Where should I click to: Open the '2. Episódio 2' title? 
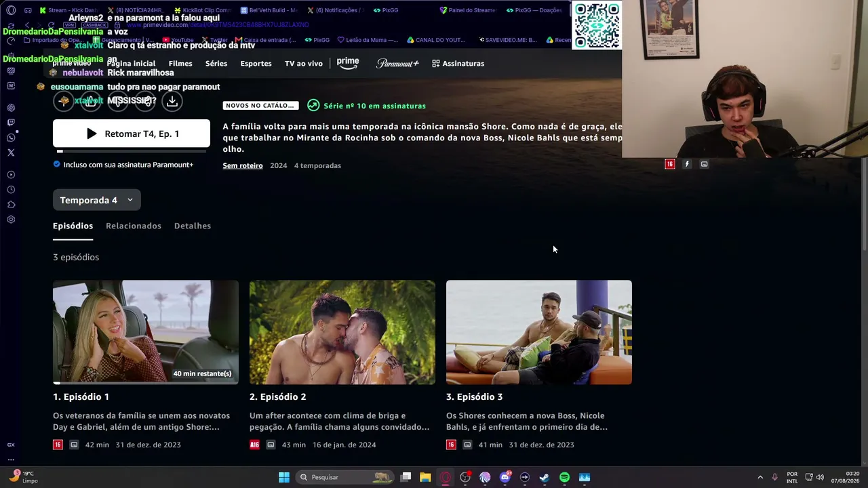point(278,396)
